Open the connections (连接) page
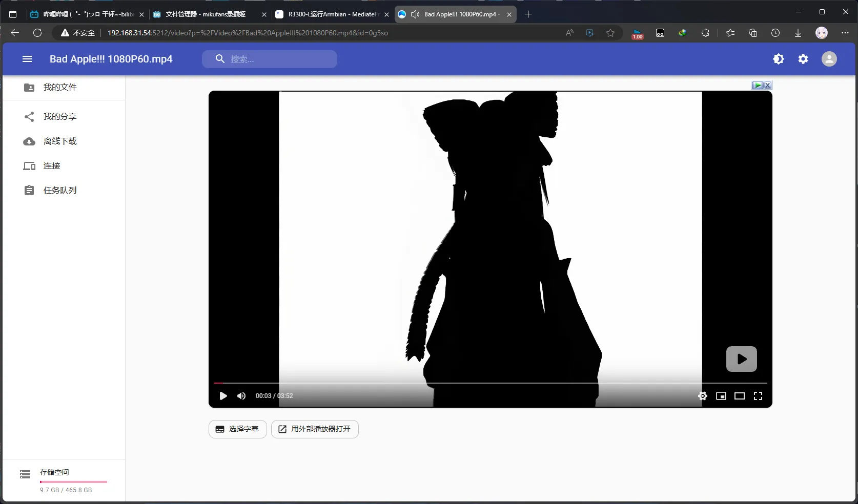Image resolution: width=858 pixels, height=504 pixels. (52, 166)
